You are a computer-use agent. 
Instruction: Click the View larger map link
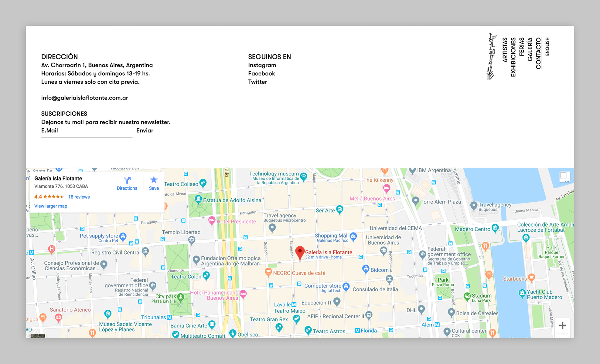point(51,206)
